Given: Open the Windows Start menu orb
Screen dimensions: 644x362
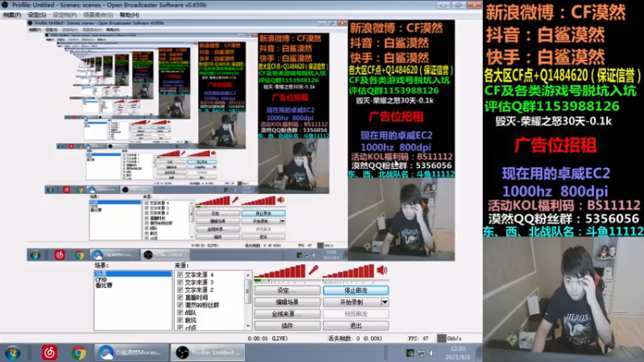Looking at the screenshot, I should tap(13, 352).
